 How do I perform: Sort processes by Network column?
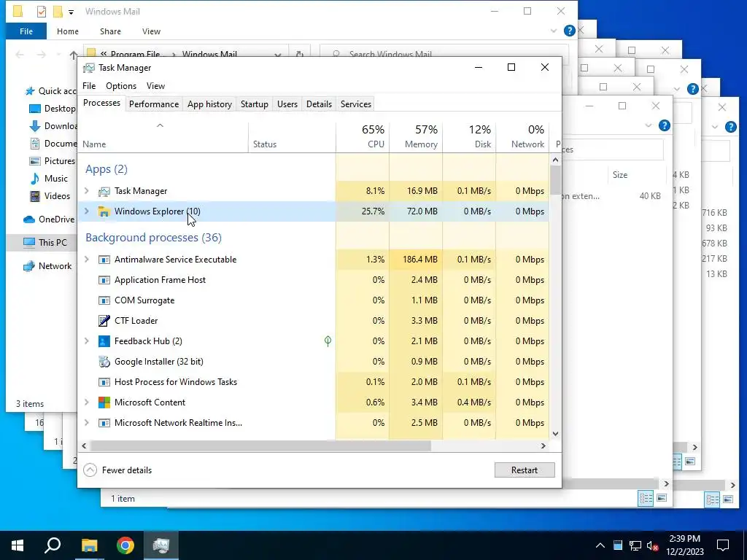point(522,137)
